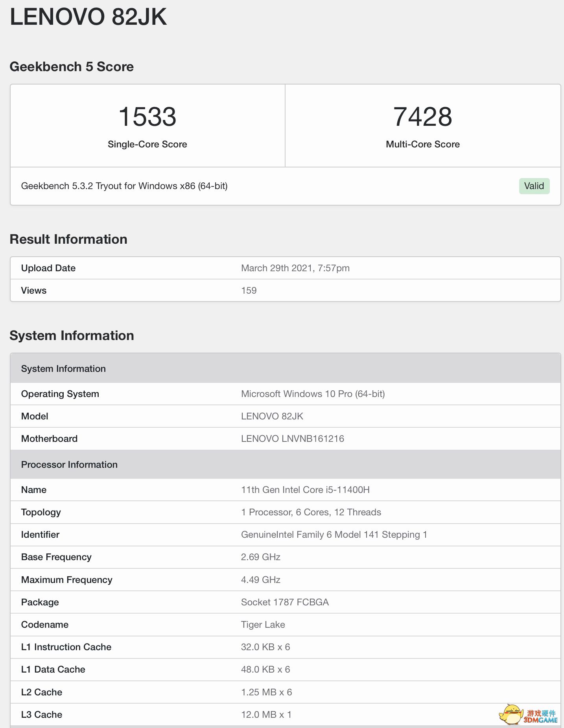564x728 pixels.
Task: Click the 2.69 GHz value
Action: [261, 557]
